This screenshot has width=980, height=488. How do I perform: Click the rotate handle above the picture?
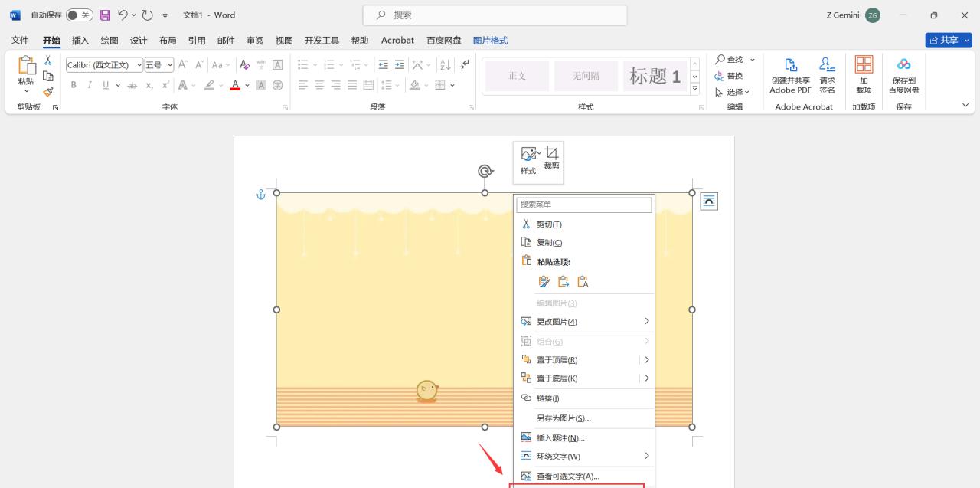tap(485, 171)
